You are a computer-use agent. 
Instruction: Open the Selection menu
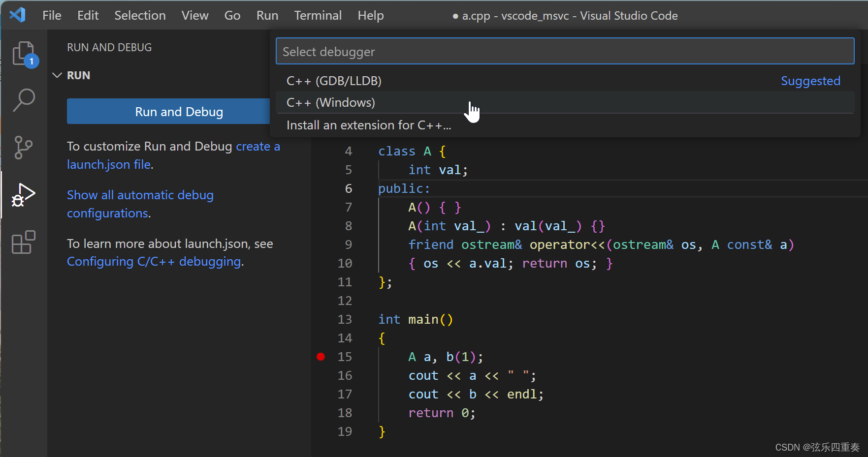pos(140,15)
